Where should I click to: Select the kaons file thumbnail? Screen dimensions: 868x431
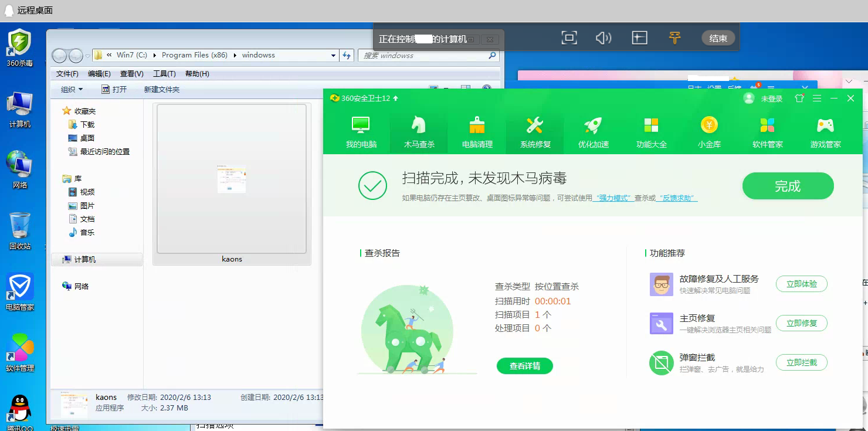point(232,179)
